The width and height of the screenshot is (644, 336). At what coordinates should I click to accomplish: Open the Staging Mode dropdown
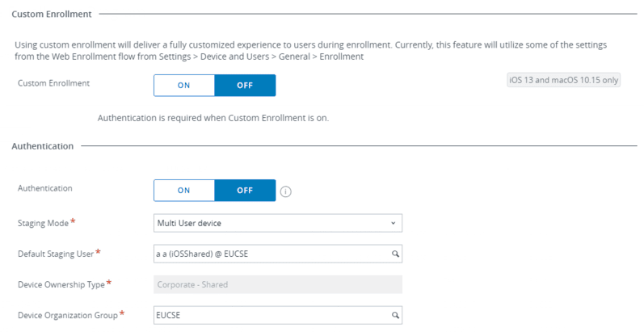(278, 223)
